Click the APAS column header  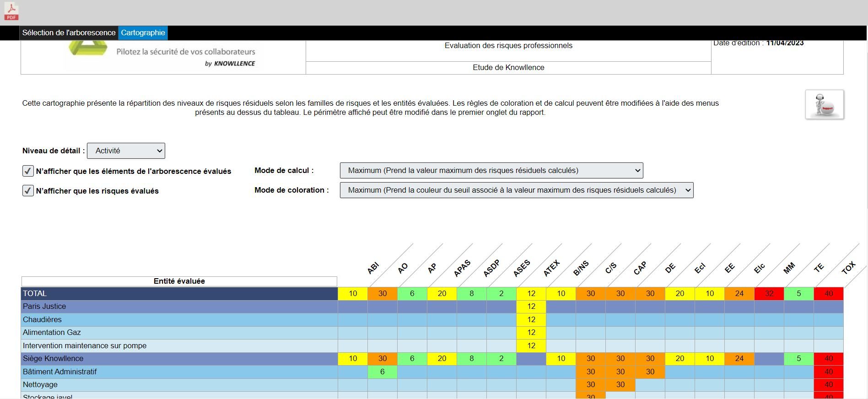click(462, 268)
